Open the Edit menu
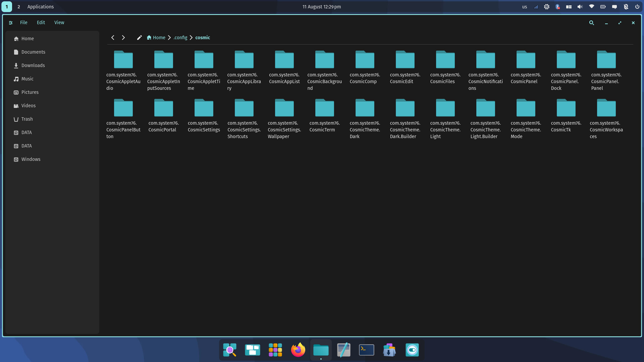This screenshot has width=644, height=362. click(x=41, y=22)
